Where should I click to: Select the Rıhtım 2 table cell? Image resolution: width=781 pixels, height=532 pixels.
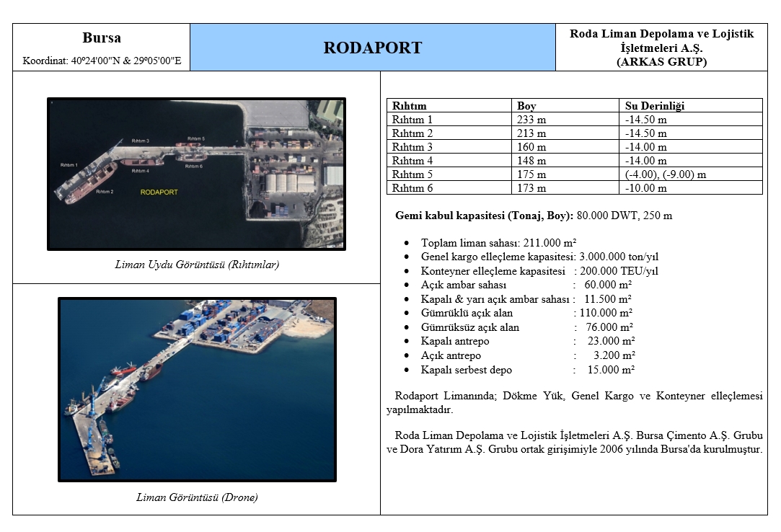(449, 133)
